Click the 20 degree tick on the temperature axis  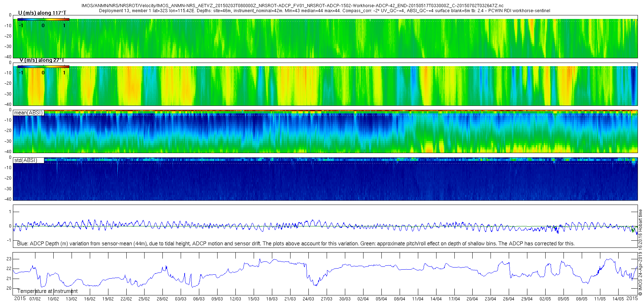pyautogui.click(x=9, y=288)
